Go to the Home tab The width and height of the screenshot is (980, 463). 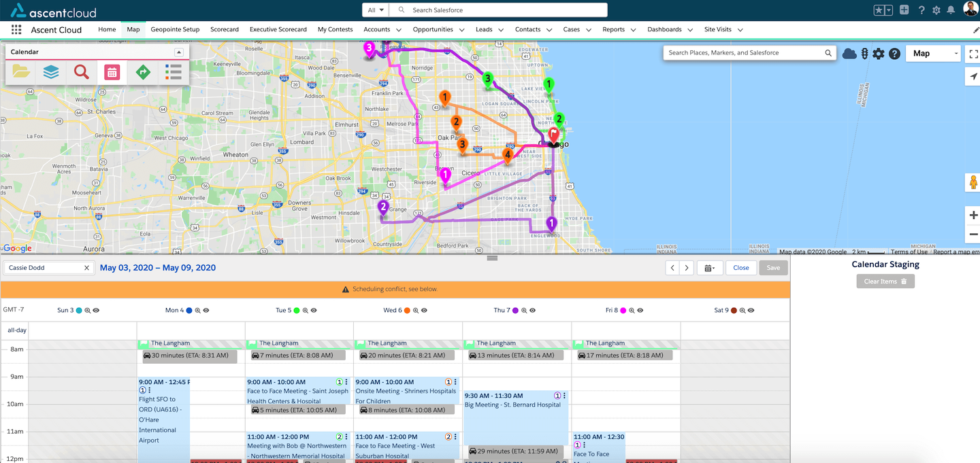pos(107,30)
